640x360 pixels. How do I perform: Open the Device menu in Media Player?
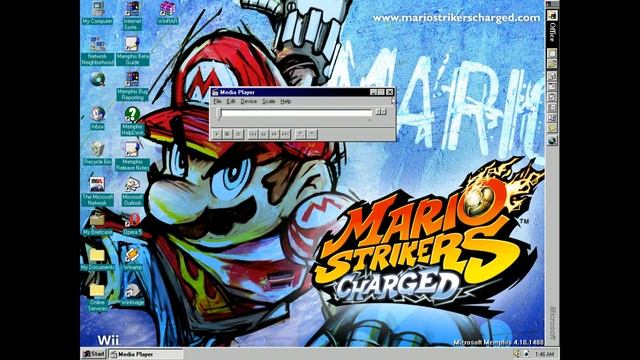(x=249, y=101)
